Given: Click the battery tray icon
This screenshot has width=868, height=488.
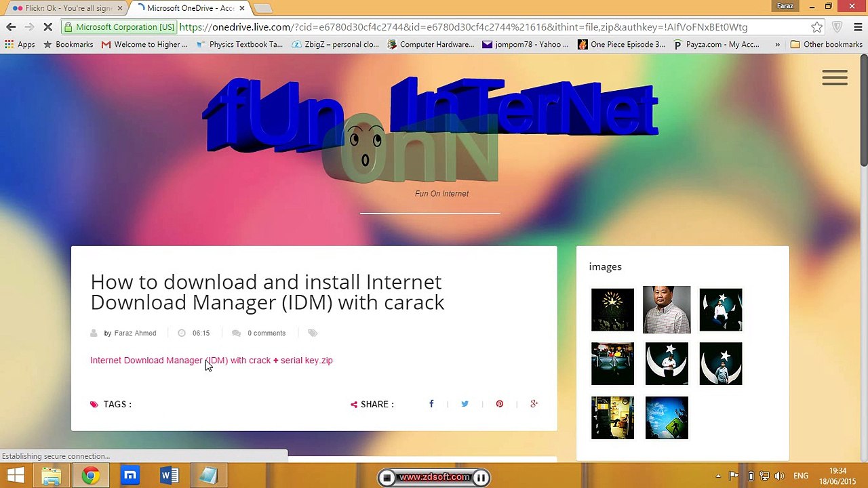Looking at the screenshot, I should click(x=750, y=476).
